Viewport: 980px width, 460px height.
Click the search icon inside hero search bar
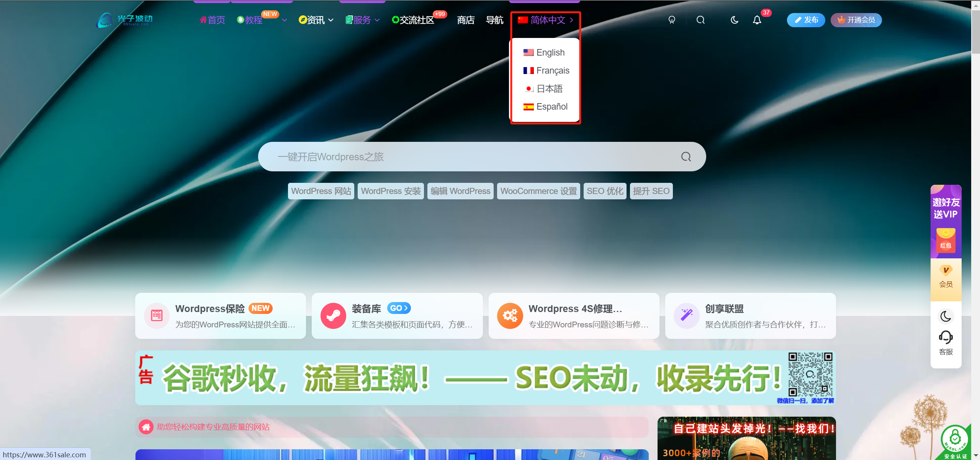click(x=686, y=157)
